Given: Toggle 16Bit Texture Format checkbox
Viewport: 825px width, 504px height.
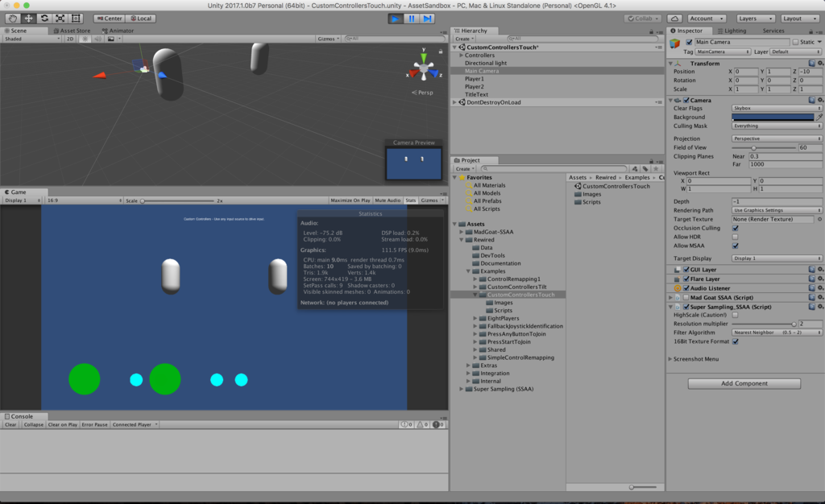Looking at the screenshot, I should [x=735, y=341].
